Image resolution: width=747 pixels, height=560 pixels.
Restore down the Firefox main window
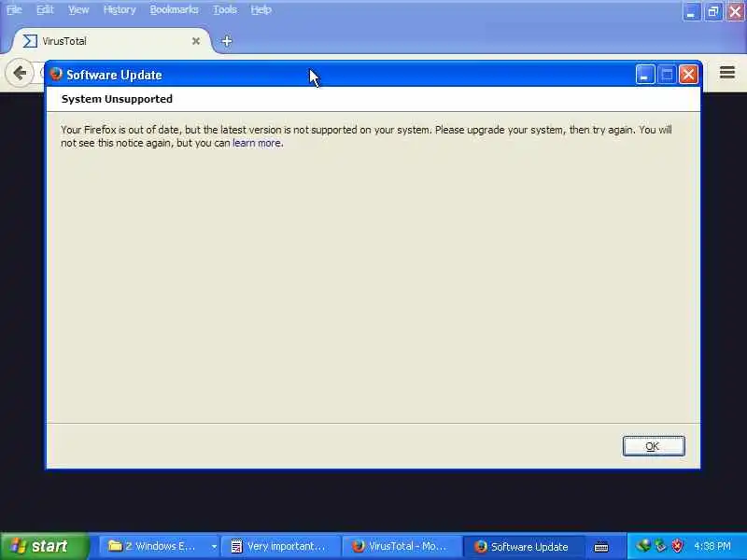pyautogui.click(x=713, y=11)
